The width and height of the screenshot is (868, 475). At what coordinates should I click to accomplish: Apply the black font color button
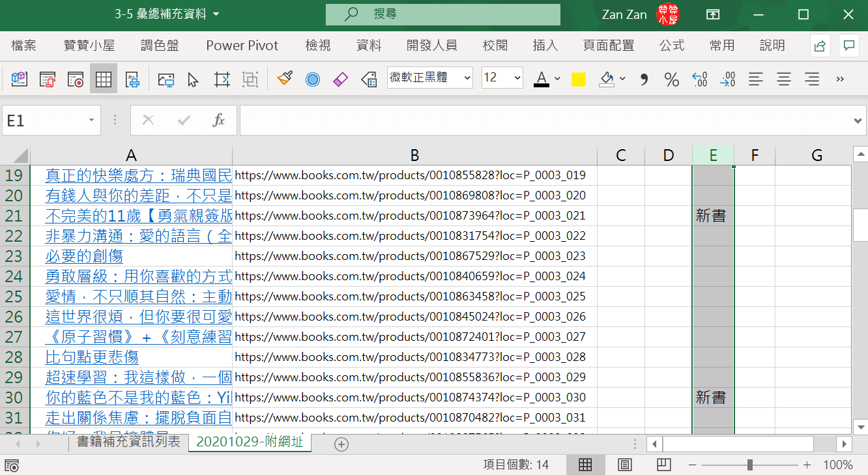click(541, 79)
